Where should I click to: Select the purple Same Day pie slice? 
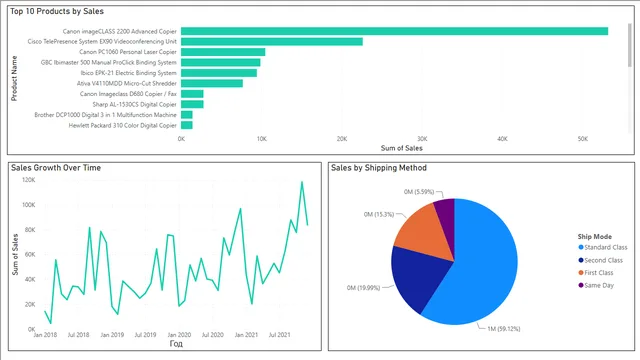pyautogui.click(x=446, y=222)
